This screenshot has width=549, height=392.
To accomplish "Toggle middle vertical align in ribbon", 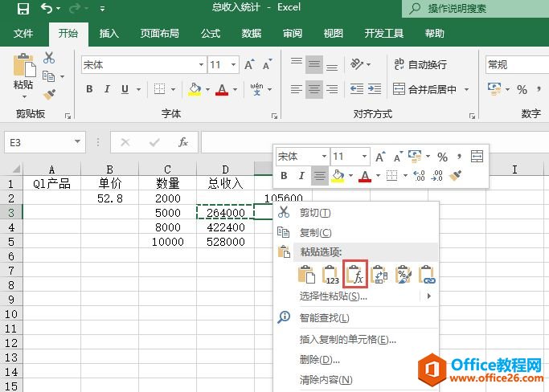I will (314, 64).
